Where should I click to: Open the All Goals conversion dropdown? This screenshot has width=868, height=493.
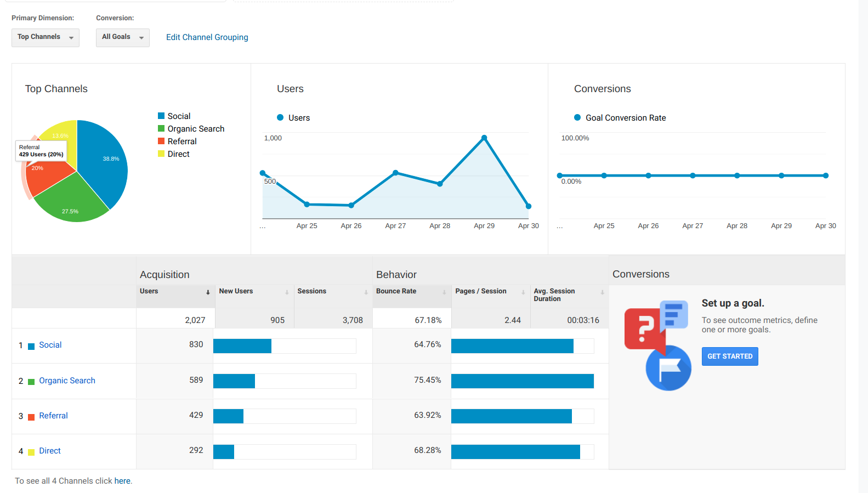[x=123, y=37]
